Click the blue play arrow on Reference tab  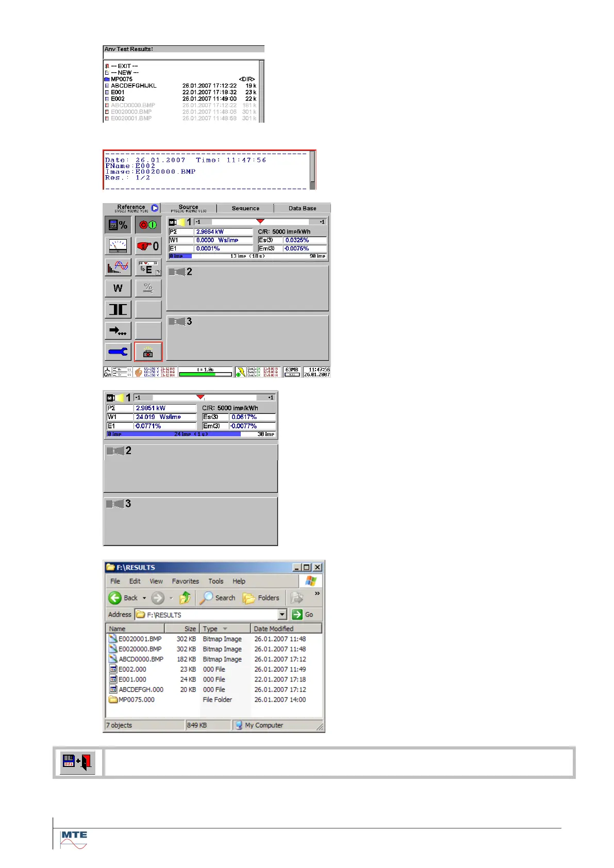tap(155, 208)
